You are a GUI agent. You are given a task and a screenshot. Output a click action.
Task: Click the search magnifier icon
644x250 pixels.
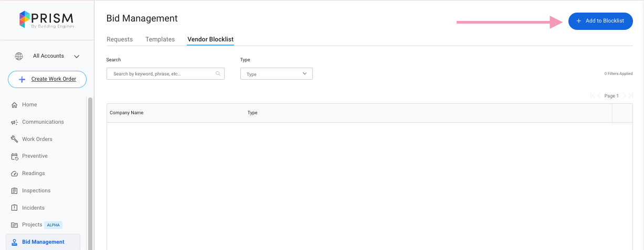coord(218,74)
